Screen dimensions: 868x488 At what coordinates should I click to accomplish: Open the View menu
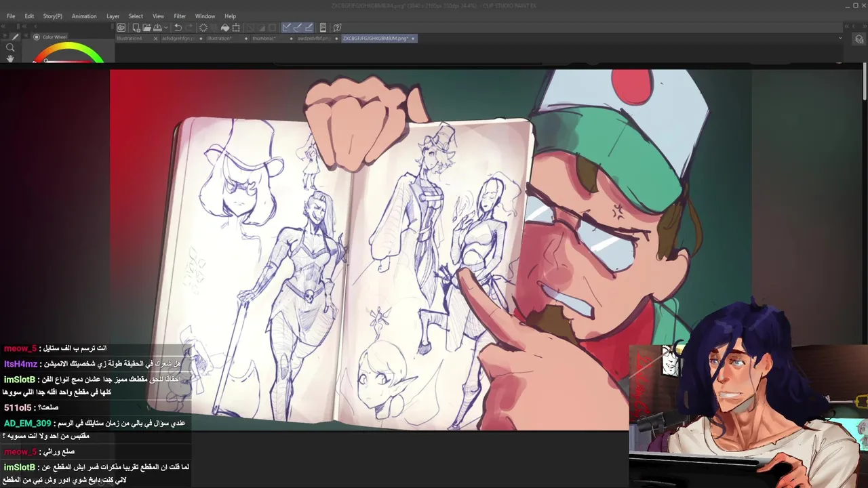(x=158, y=16)
